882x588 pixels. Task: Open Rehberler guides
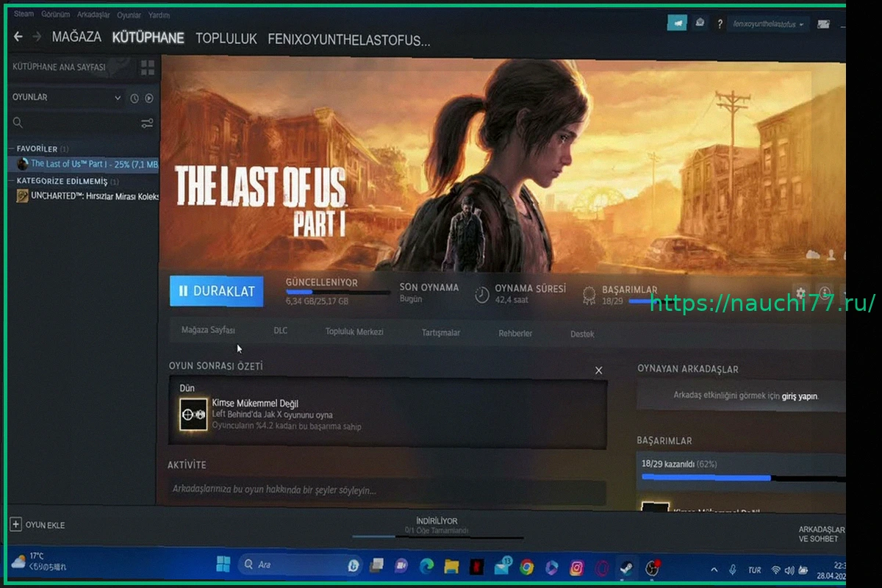tap(515, 334)
